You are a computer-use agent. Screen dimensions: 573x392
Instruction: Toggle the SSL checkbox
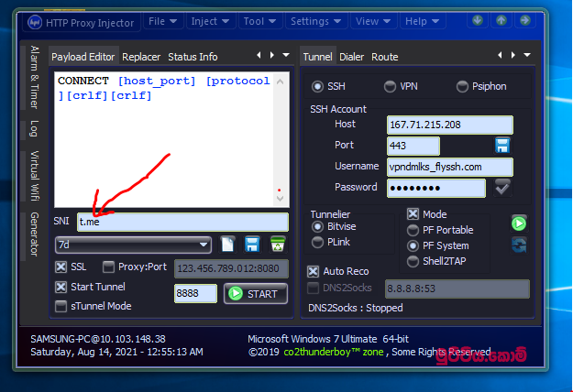[x=61, y=267]
